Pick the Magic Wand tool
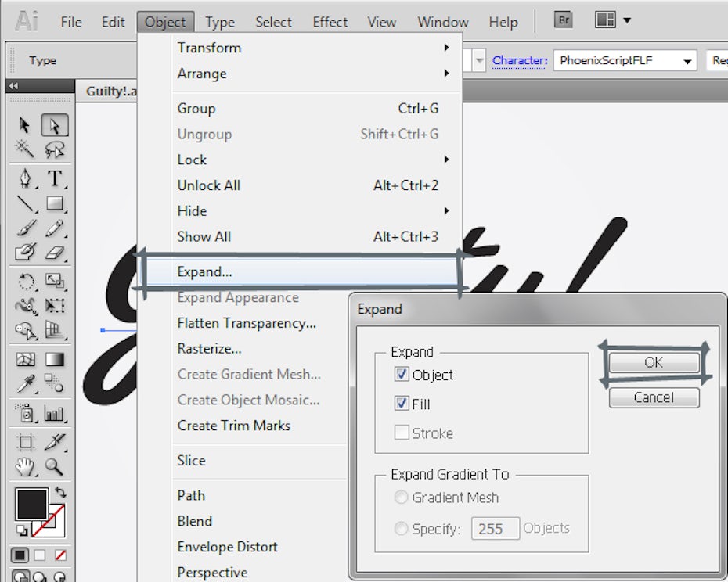The image size is (728, 582). [x=26, y=149]
